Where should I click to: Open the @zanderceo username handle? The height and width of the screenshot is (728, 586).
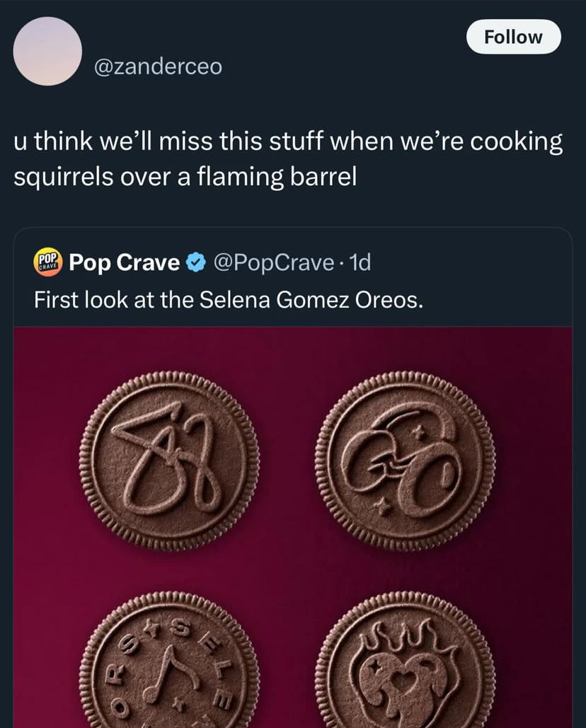(158, 67)
